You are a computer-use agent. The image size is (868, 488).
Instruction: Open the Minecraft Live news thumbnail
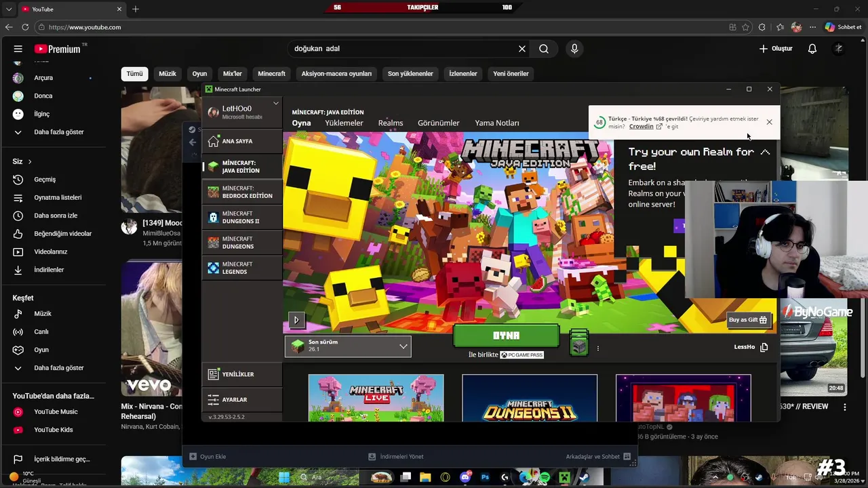pyautogui.click(x=376, y=398)
